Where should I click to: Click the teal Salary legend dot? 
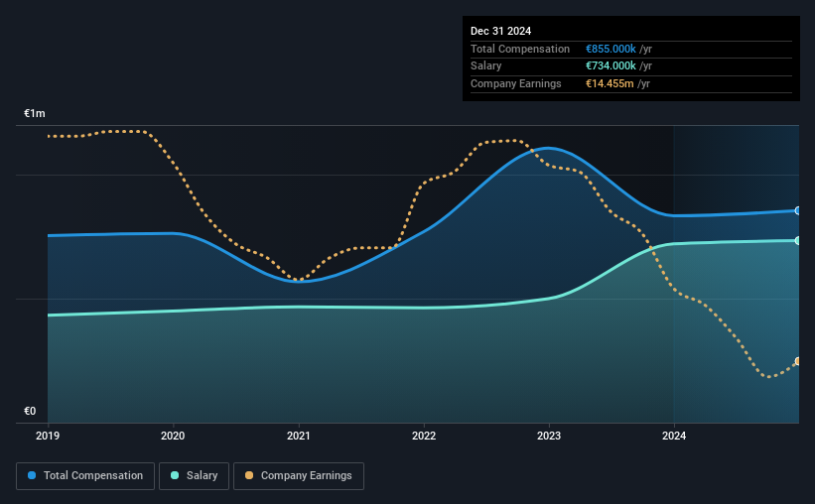175,475
